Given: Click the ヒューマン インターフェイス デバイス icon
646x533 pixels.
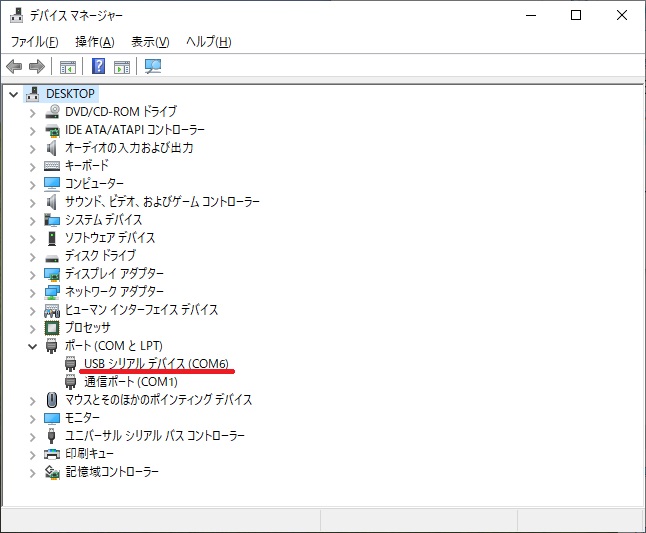Looking at the screenshot, I should click(x=52, y=311).
